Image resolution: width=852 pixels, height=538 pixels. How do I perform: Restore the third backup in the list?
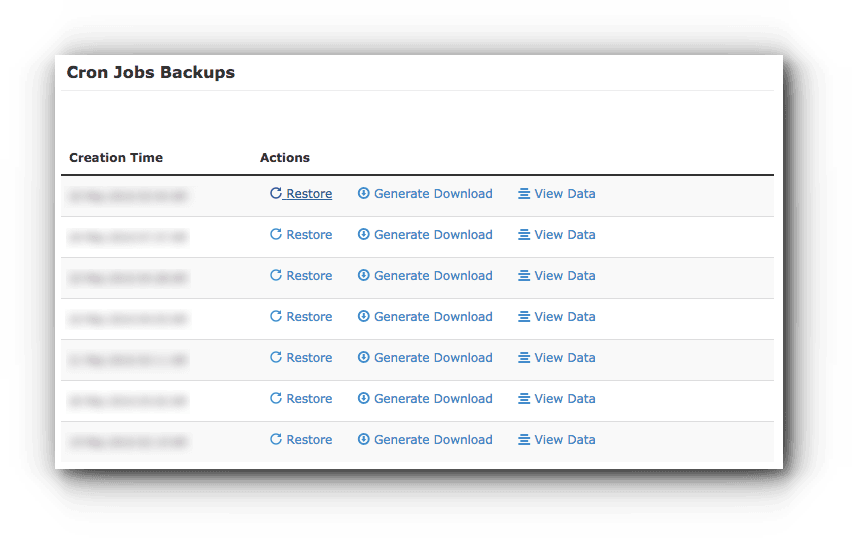coord(301,276)
